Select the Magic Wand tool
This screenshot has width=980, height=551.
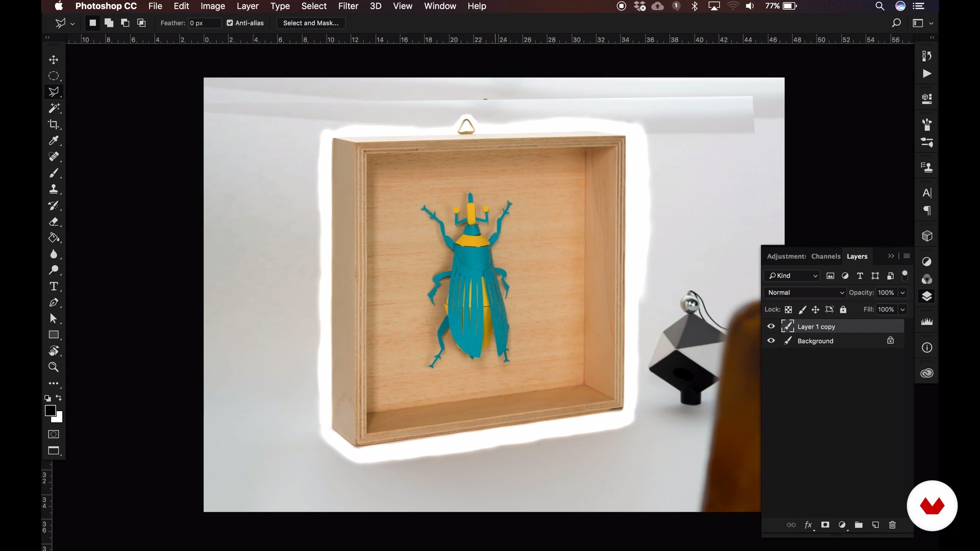(54, 108)
